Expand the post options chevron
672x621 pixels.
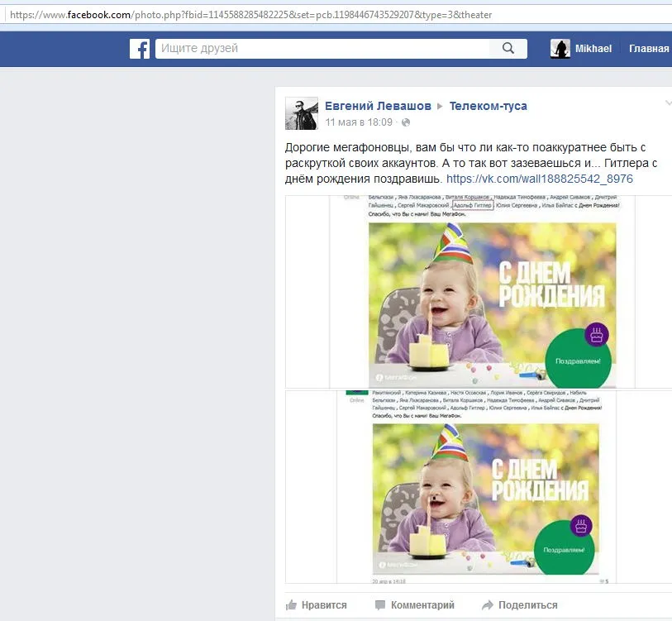pyautogui.click(x=668, y=103)
